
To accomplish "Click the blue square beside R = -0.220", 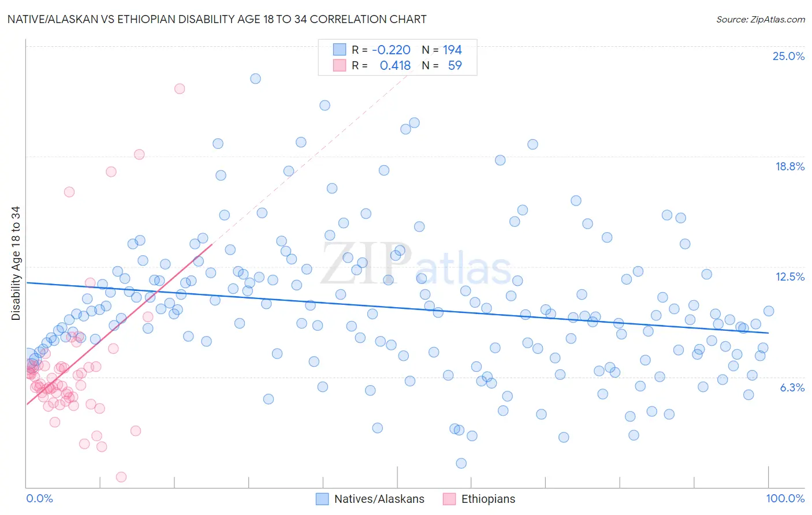I will coord(340,50).
